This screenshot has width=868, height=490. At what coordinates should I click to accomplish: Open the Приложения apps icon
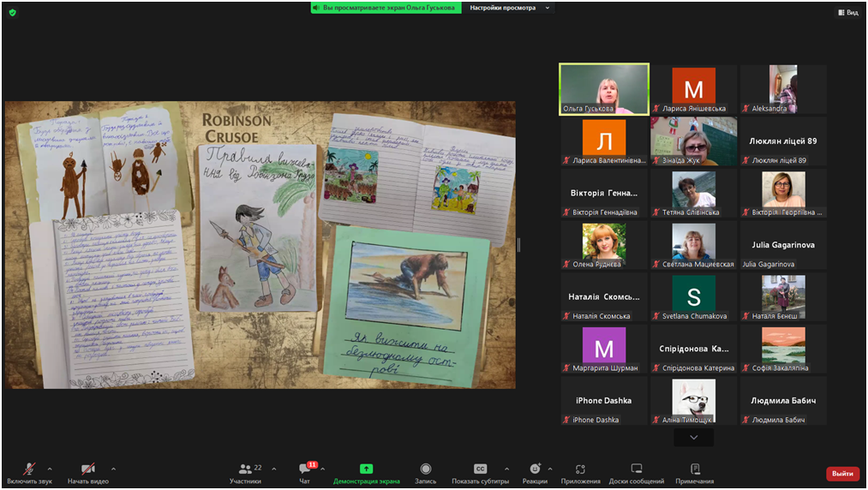point(580,469)
